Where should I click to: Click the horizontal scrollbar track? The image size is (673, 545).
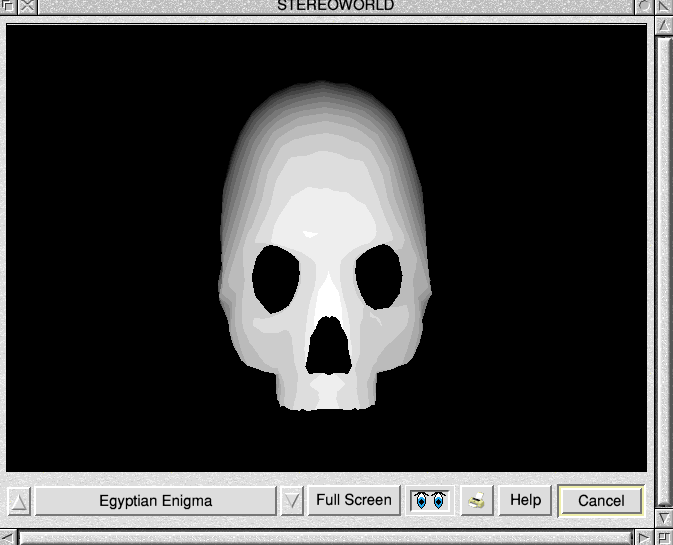[325, 538]
